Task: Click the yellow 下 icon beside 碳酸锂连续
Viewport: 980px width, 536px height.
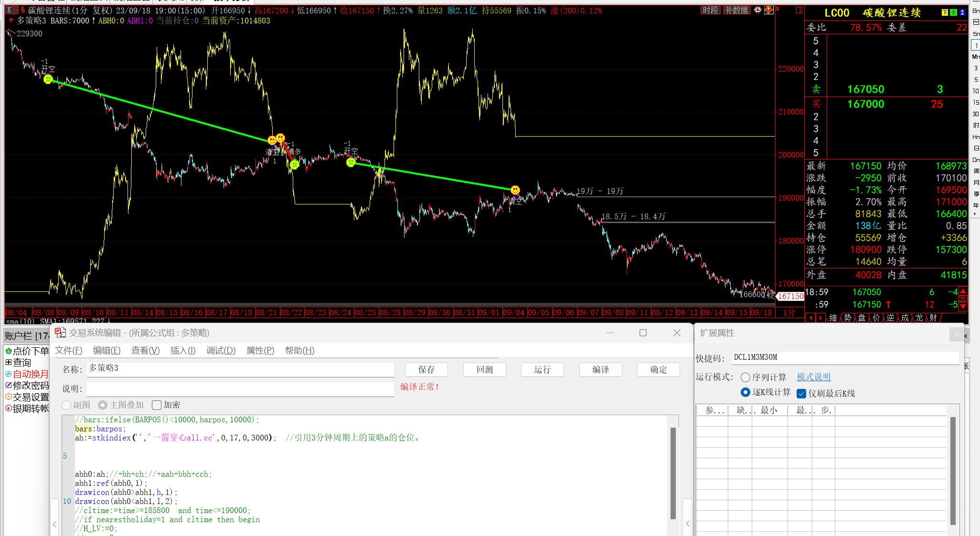Action: [945, 12]
